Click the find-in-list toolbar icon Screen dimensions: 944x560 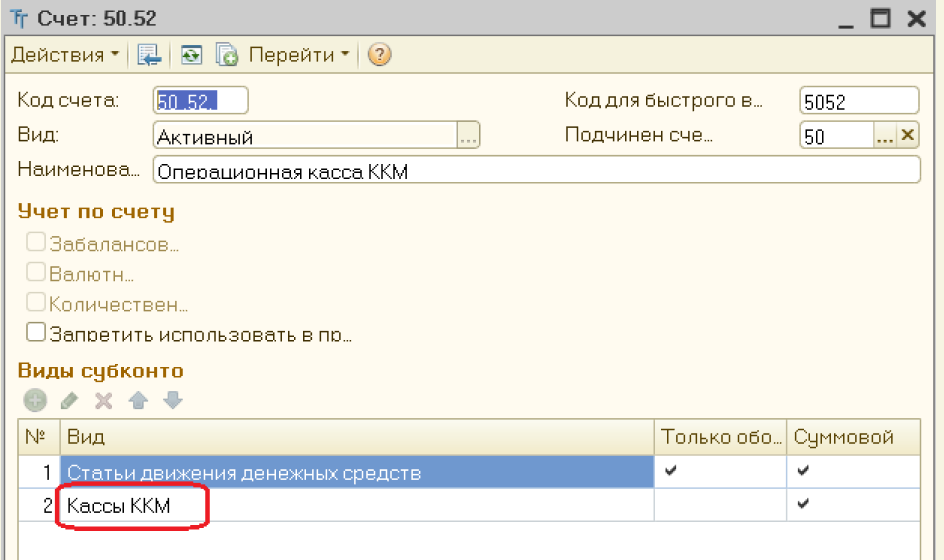149,55
